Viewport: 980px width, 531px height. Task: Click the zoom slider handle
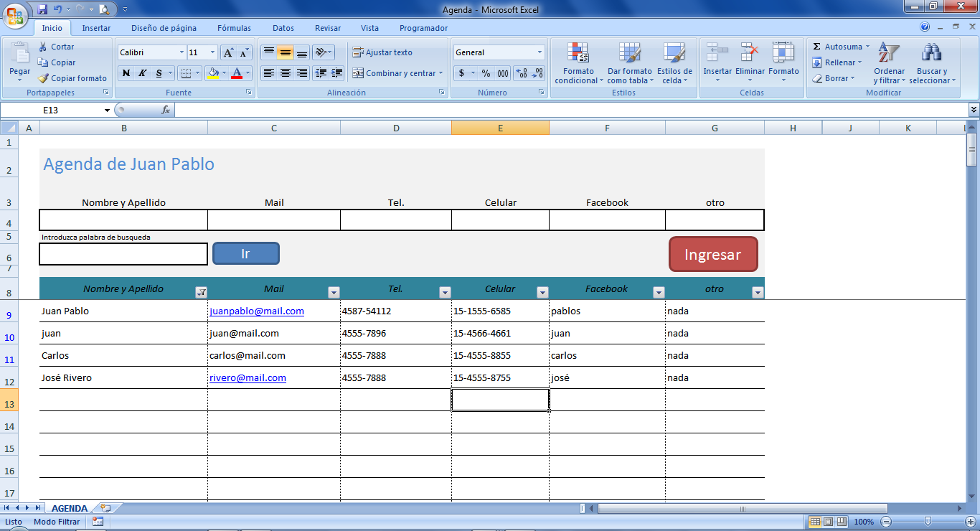[x=928, y=522]
